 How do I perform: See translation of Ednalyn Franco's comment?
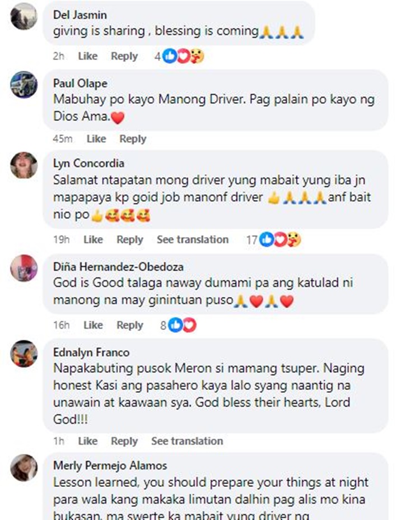(x=187, y=441)
